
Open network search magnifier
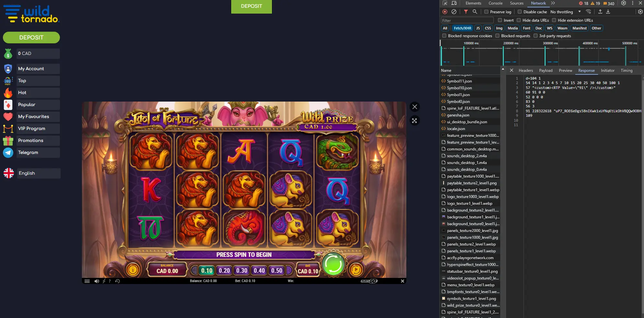coord(475,12)
